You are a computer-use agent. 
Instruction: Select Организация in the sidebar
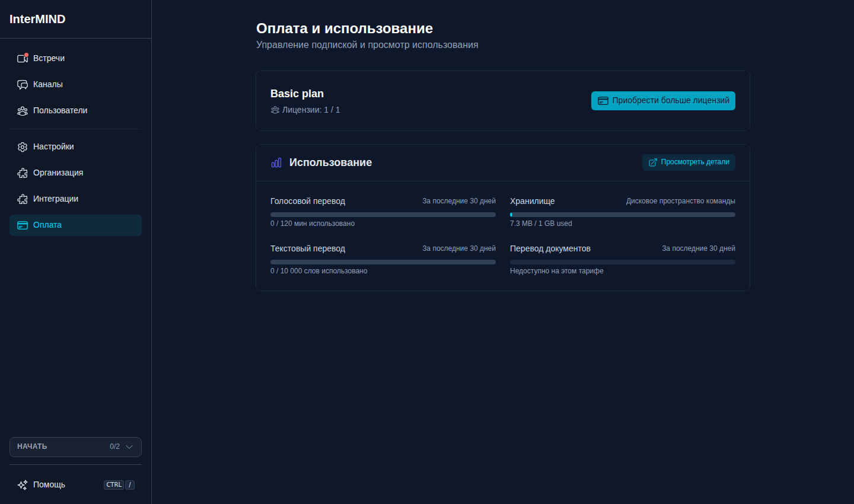click(75, 173)
